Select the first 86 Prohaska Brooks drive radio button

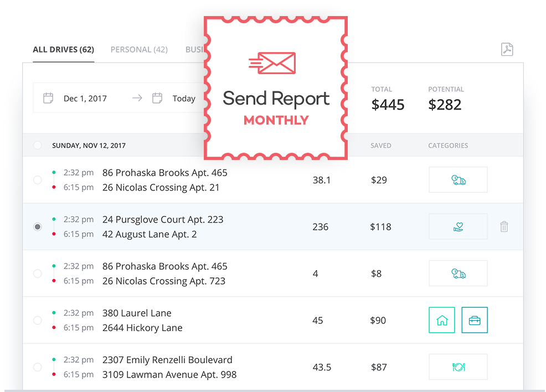click(37, 180)
